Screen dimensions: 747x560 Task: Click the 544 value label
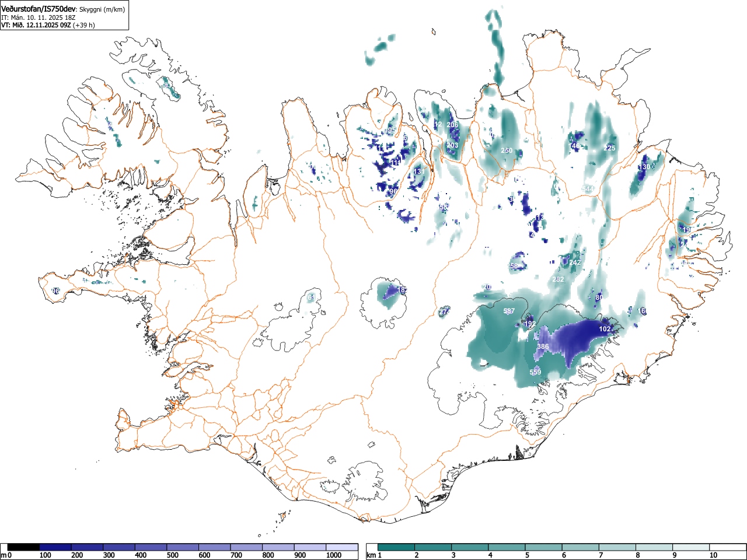click(588, 188)
